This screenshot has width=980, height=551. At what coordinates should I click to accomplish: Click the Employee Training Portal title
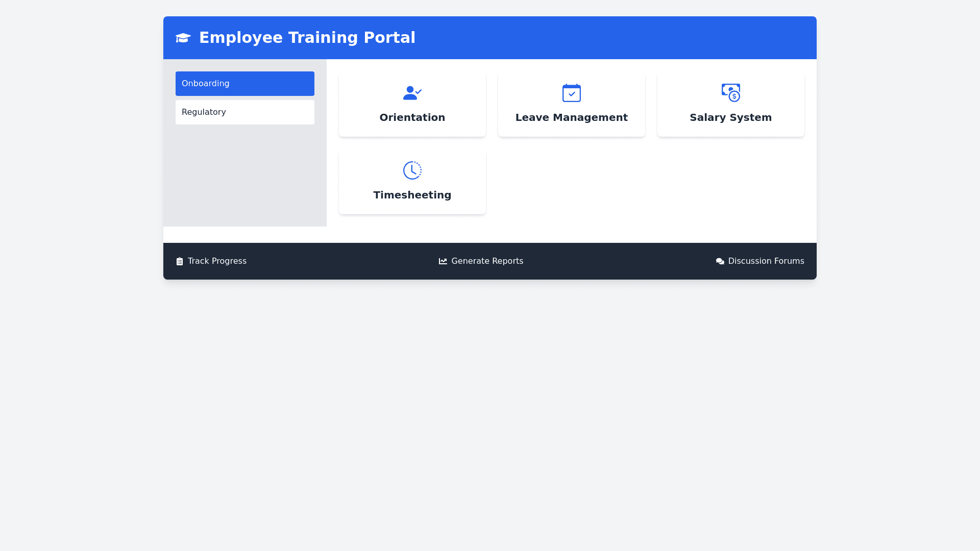coord(307,38)
